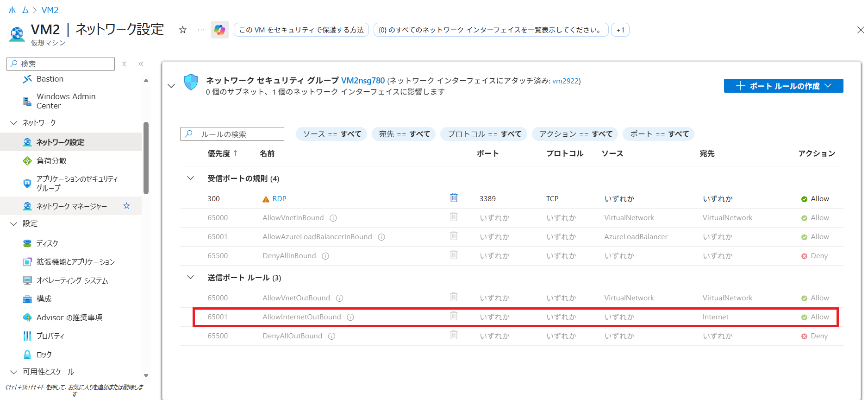The image size is (868, 400).
Task: Click the Copilot icon beside the title
Action: pos(219,30)
